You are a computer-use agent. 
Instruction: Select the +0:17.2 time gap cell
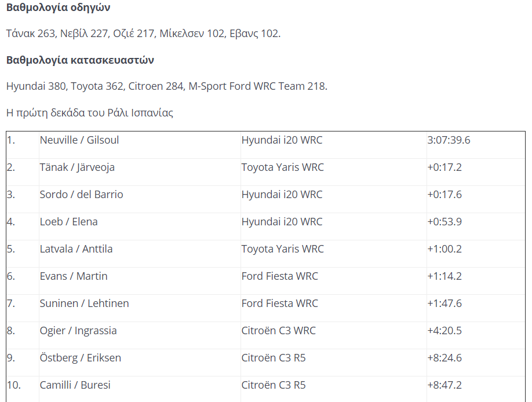[x=444, y=167]
